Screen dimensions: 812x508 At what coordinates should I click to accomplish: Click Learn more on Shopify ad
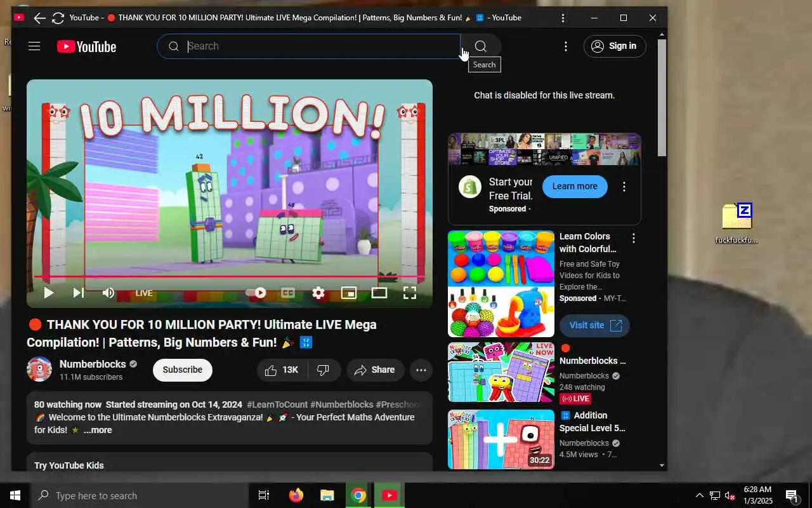coord(575,186)
